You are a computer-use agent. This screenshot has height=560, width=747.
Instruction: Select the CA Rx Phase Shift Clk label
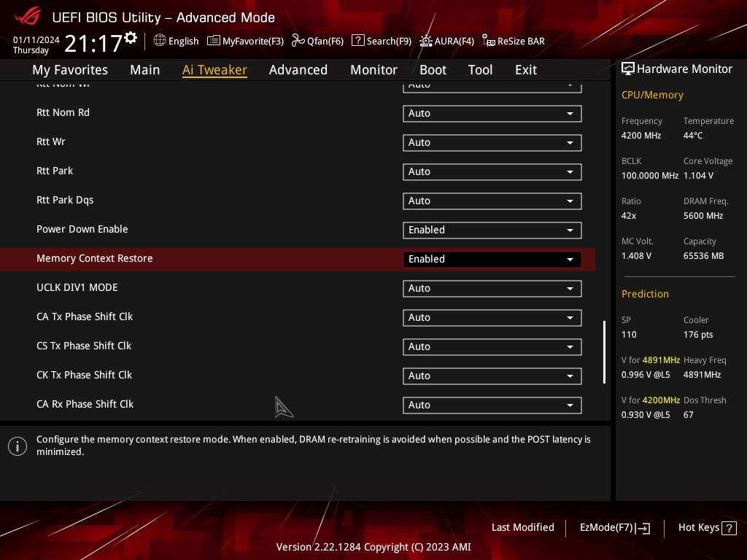(x=85, y=404)
